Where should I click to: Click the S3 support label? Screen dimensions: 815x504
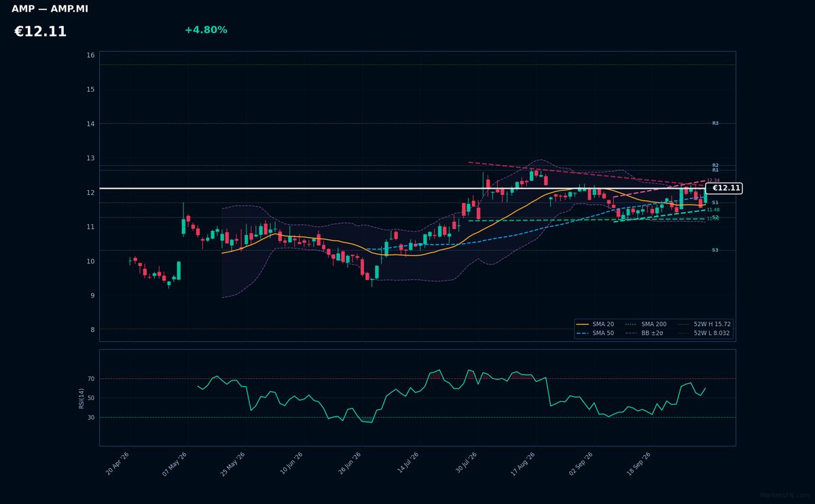(715, 250)
